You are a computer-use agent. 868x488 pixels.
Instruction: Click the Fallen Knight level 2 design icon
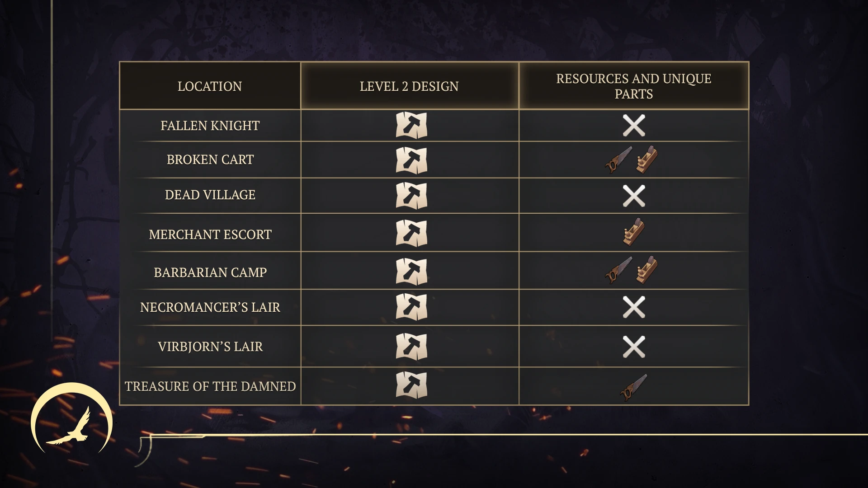click(411, 125)
